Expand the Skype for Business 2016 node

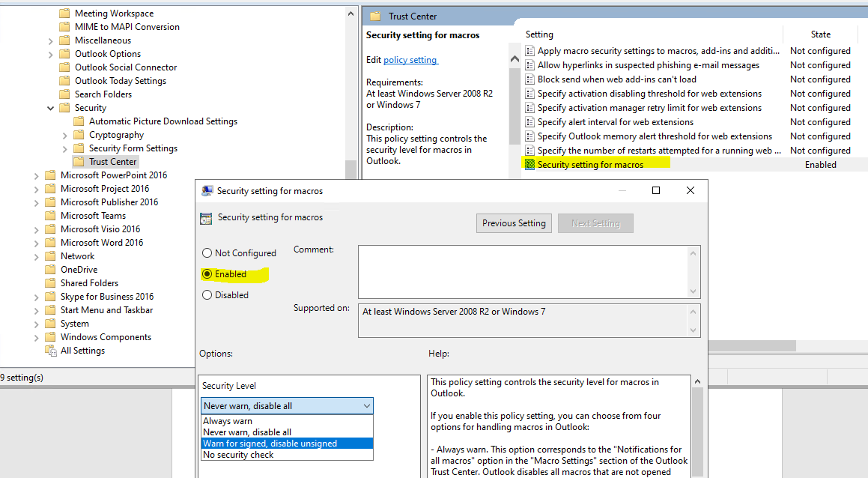tap(36, 297)
